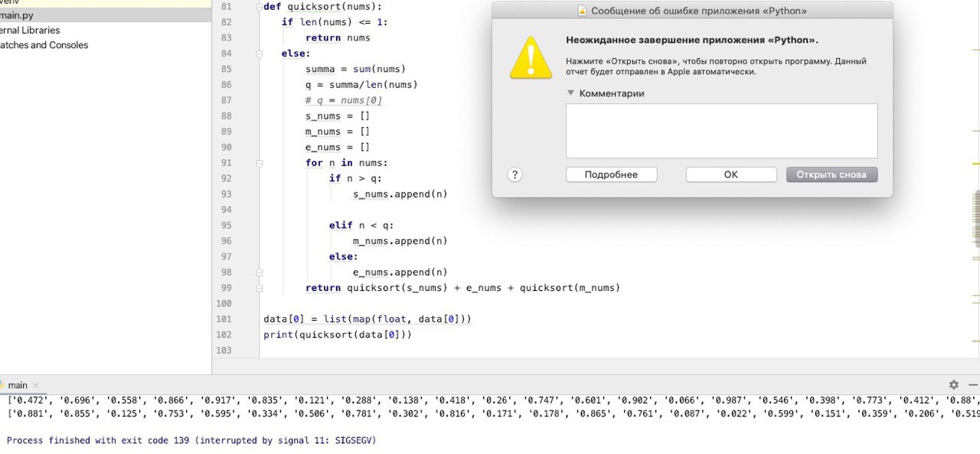Click console output line starting '0.881'
Image resolution: width=980 pixels, height=454 pixels.
493,414
